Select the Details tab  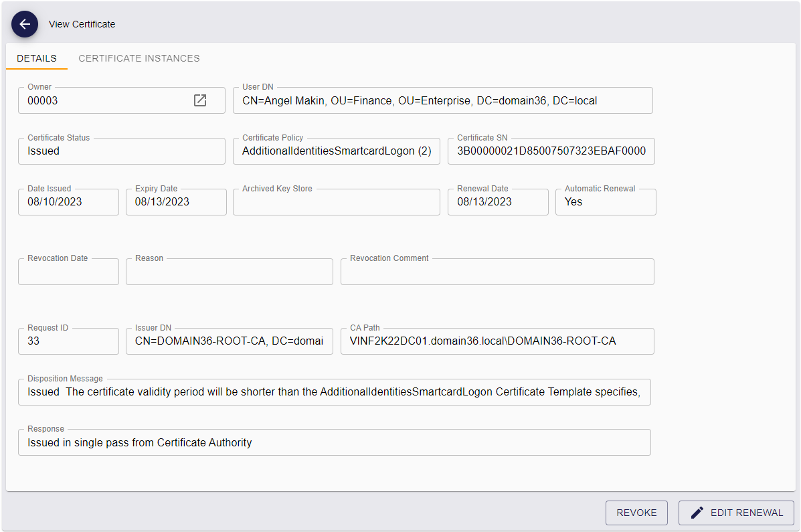(x=37, y=58)
